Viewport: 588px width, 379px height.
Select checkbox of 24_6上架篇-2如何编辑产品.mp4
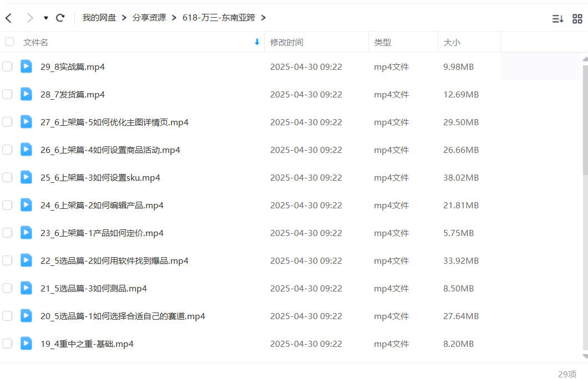tap(7, 205)
